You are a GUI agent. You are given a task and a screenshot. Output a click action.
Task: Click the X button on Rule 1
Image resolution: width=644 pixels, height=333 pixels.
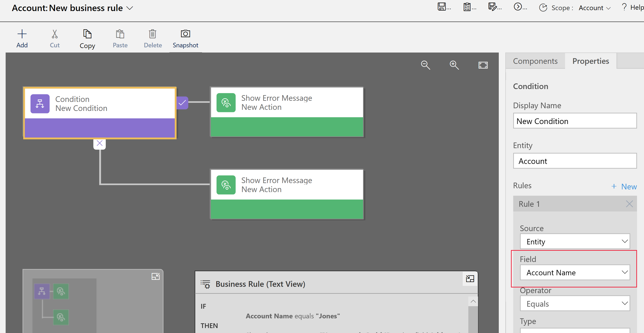631,204
